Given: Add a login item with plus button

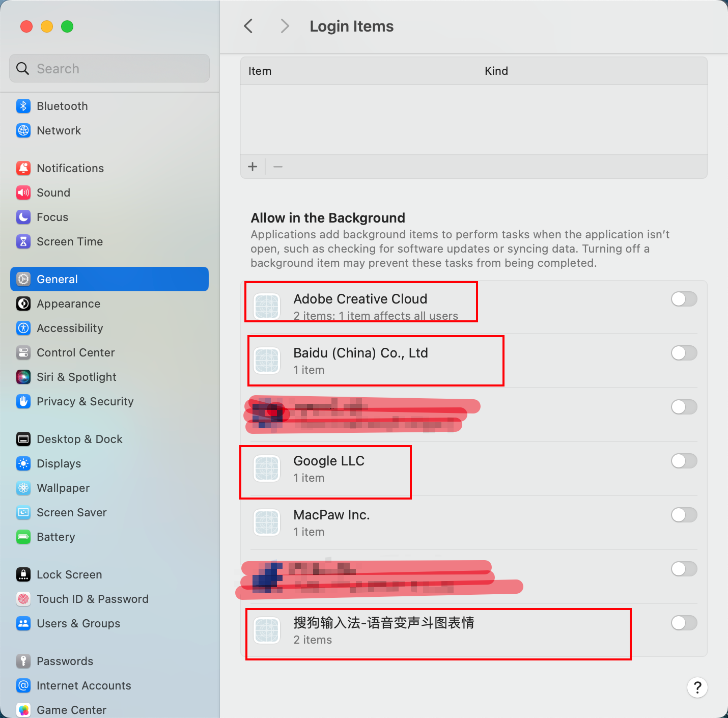Looking at the screenshot, I should (253, 167).
